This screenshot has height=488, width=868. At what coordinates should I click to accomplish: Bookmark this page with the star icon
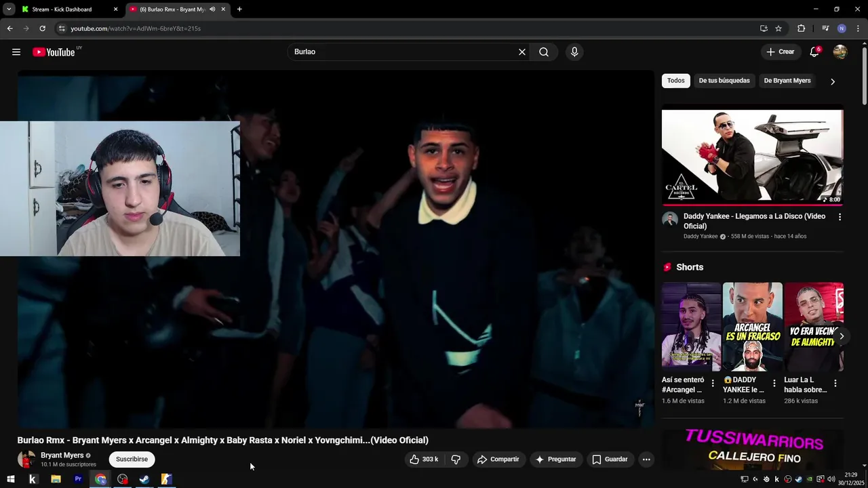pos(778,28)
